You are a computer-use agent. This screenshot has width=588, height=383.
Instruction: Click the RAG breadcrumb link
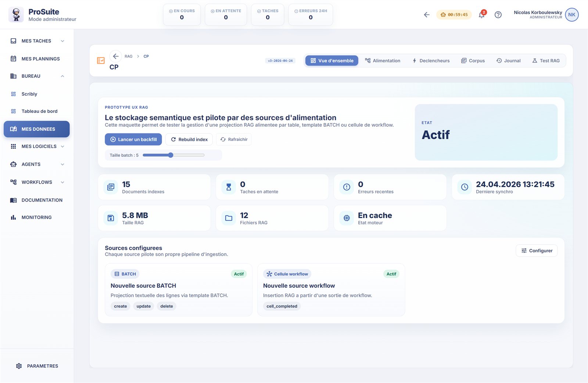(128, 56)
